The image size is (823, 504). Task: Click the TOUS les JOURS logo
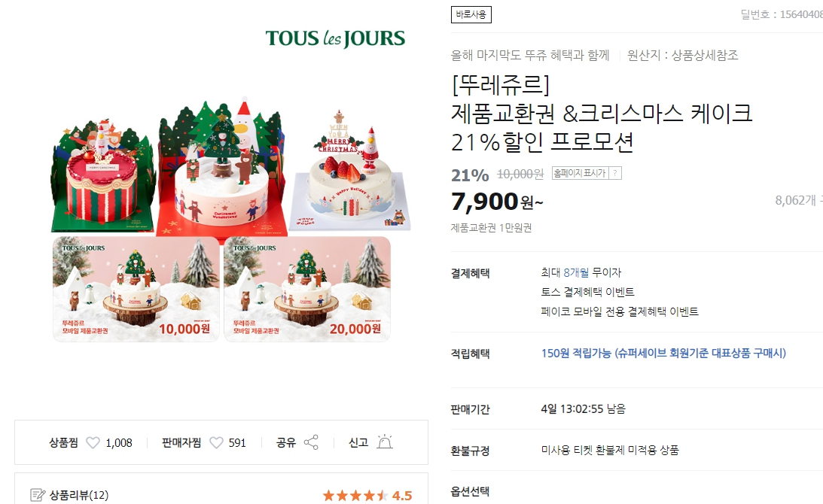tap(335, 38)
